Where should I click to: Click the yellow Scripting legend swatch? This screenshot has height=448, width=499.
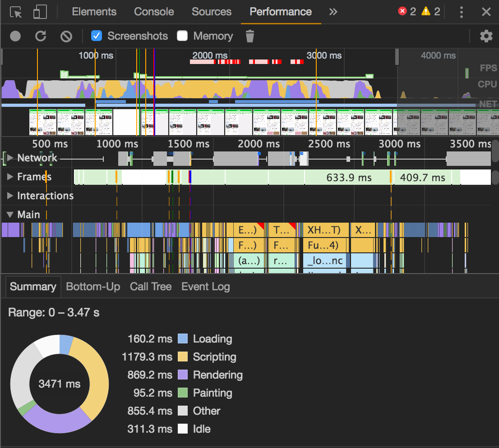pyautogui.click(x=183, y=357)
